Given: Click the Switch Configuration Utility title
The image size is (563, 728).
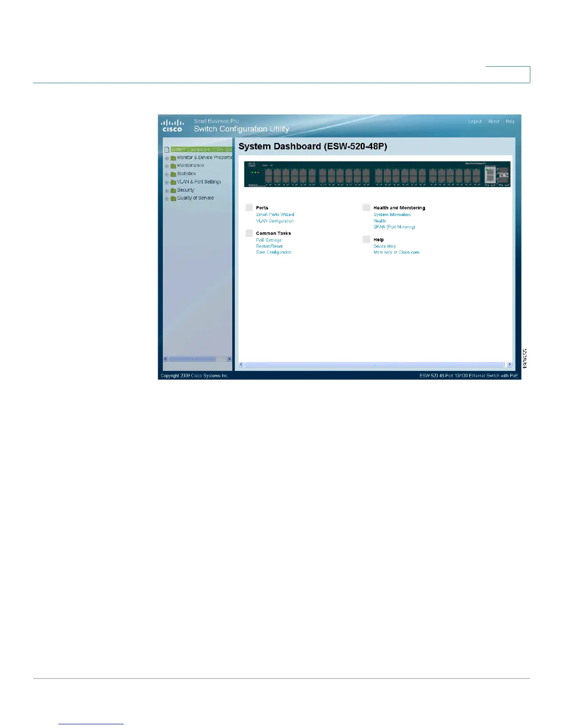Looking at the screenshot, I should click(241, 129).
